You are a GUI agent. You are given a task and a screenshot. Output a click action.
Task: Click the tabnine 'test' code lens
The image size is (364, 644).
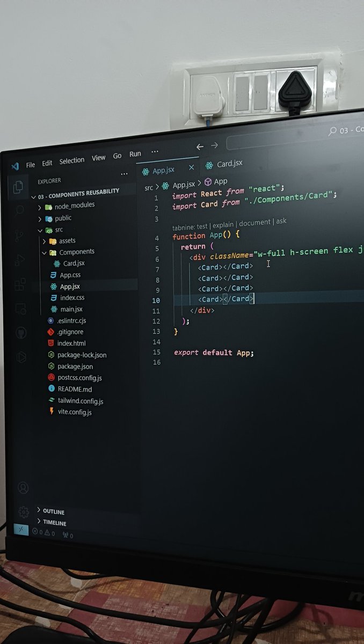point(202,226)
